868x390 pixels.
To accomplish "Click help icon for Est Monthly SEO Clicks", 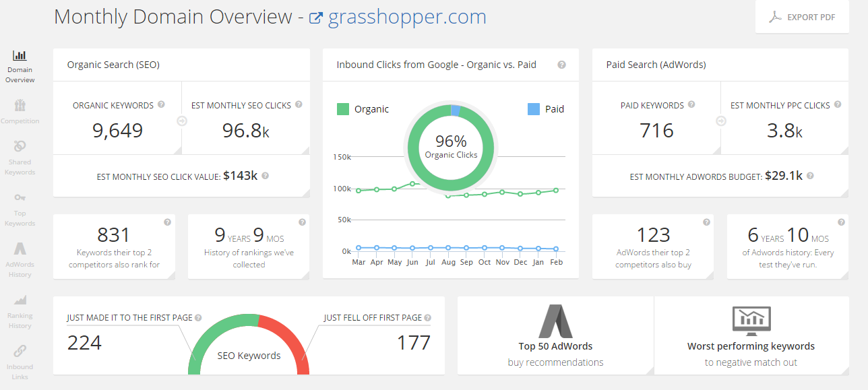I will 299,104.
